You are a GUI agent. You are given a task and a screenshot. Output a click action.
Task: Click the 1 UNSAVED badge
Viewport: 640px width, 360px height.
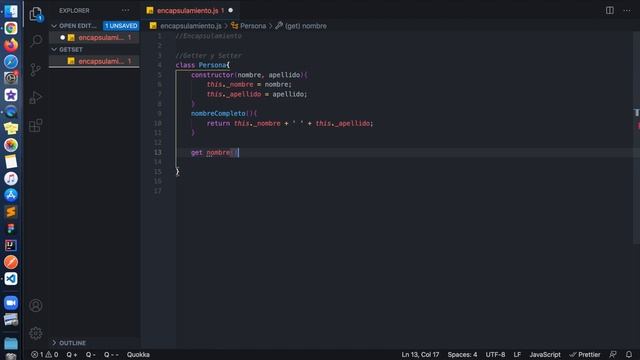point(121,26)
